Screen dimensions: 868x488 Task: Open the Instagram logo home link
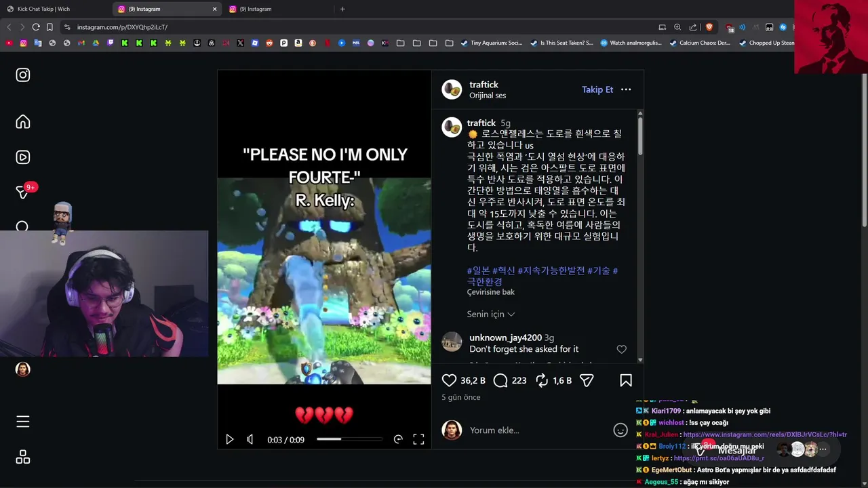tap(23, 75)
